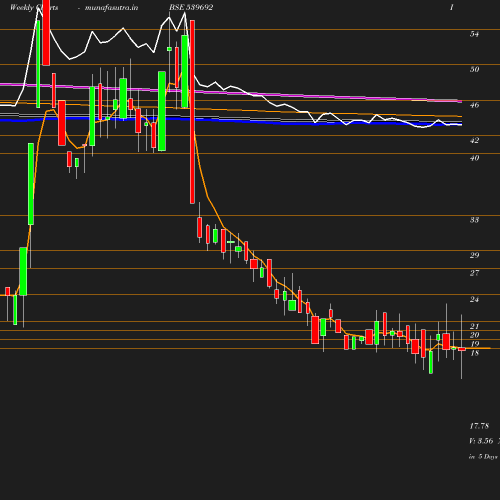Screen dimensions: 500x500
Task: Click the 54 price axis label
Action: pos(474,34)
